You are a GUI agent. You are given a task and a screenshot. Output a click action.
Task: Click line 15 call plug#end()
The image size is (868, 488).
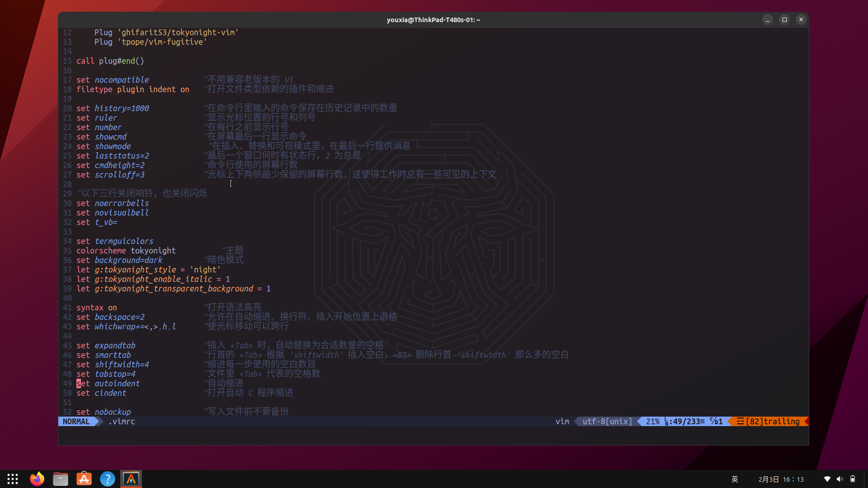110,61
